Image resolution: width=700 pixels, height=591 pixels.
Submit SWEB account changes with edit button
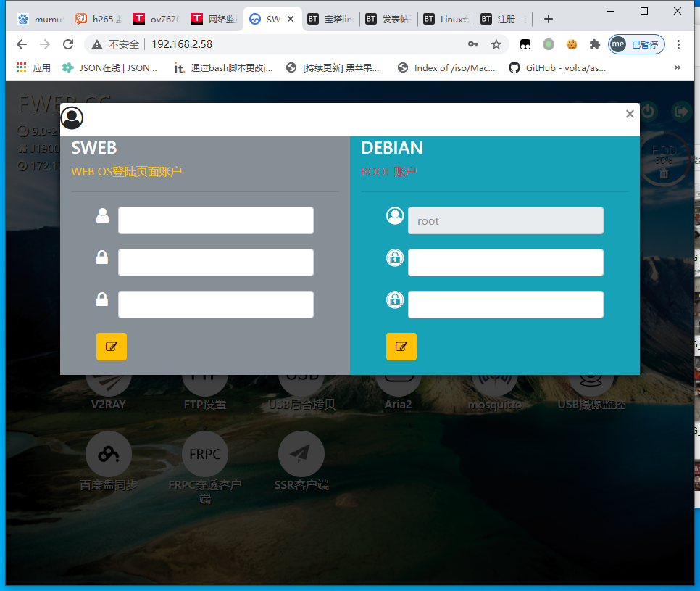point(112,346)
